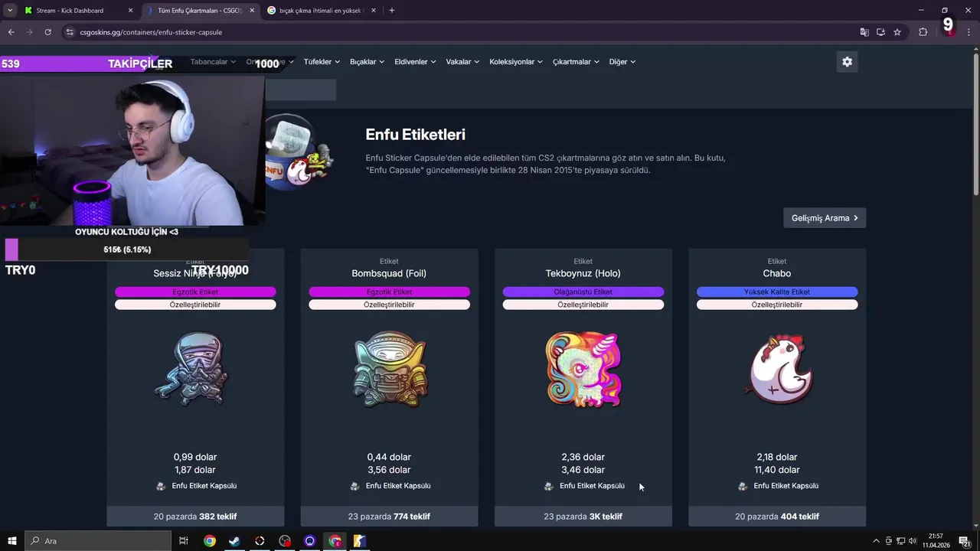Click '23 pazarda 774 teklif' on Bombsquad

point(389,517)
